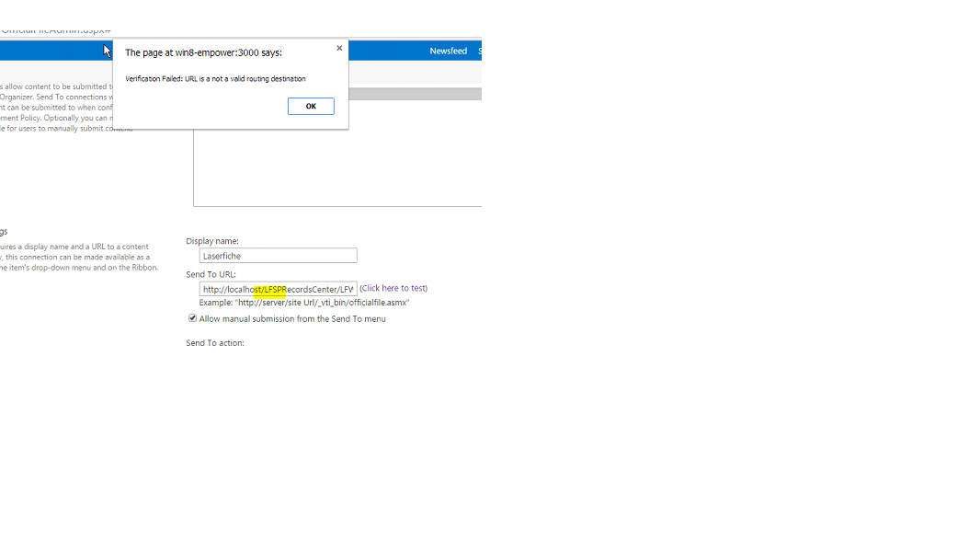Click the partially visible link right of Newsfeed
The width and height of the screenshot is (980, 552).
(479, 52)
